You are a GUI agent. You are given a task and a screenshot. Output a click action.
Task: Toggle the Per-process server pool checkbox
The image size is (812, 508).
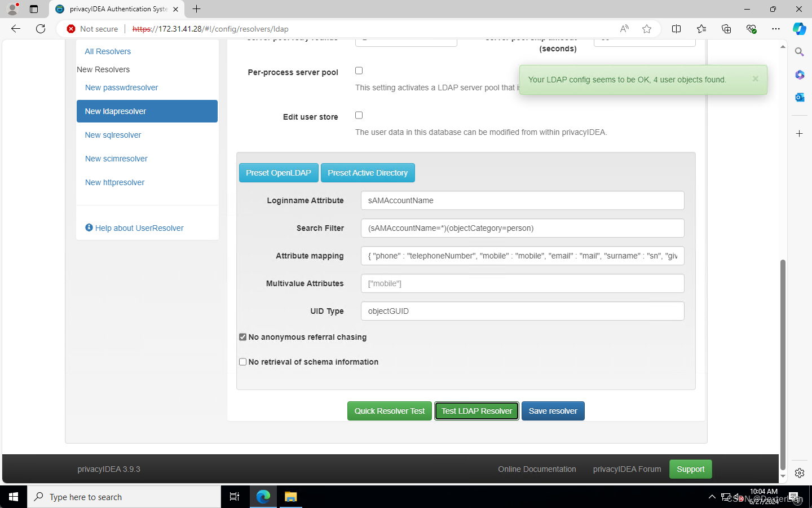(x=359, y=71)
